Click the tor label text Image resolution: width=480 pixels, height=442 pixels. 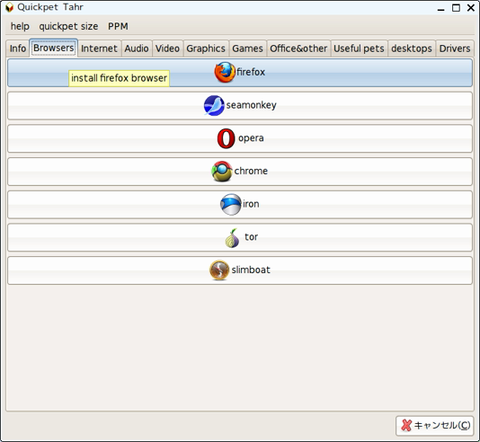(251, 237)
